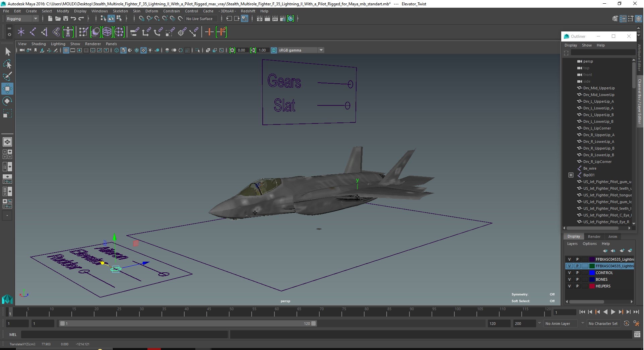
Task: Toggle smooth shade all in viewport toolbar
Action: (123, 50)
